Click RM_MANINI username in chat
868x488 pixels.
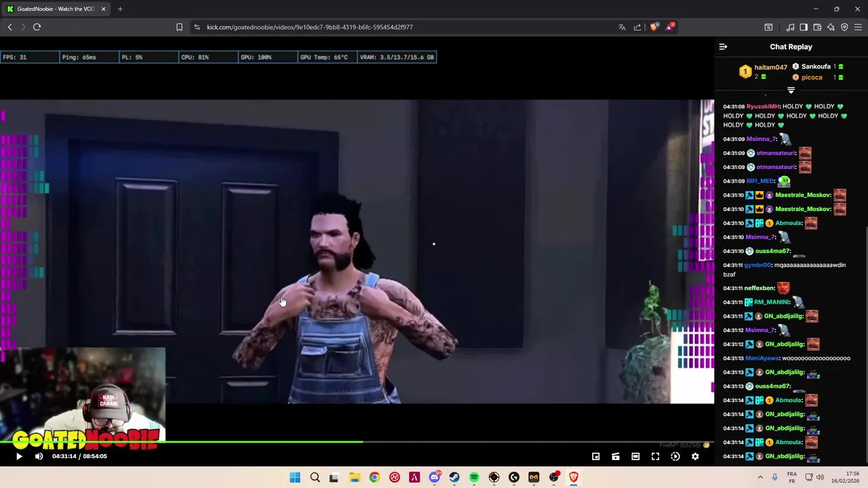point(772,302)
